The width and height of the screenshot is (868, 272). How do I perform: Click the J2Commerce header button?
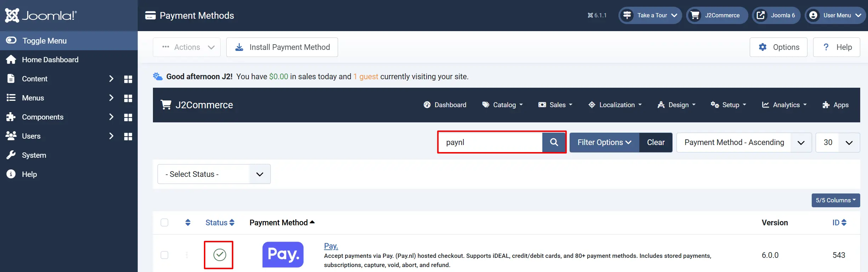717,15
